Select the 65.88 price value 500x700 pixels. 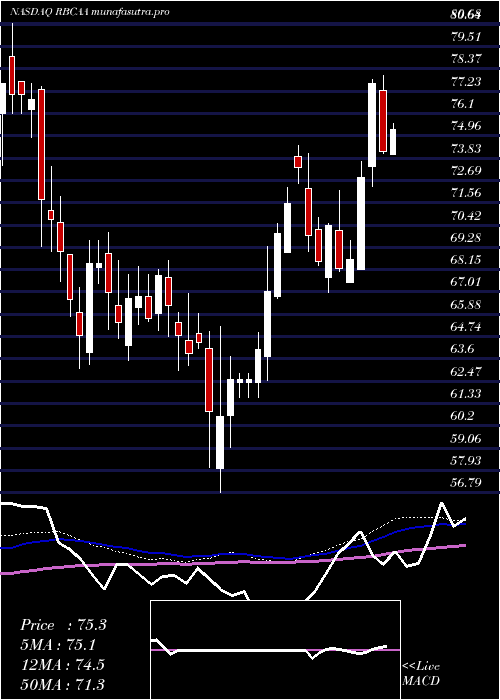pos(466,304)
